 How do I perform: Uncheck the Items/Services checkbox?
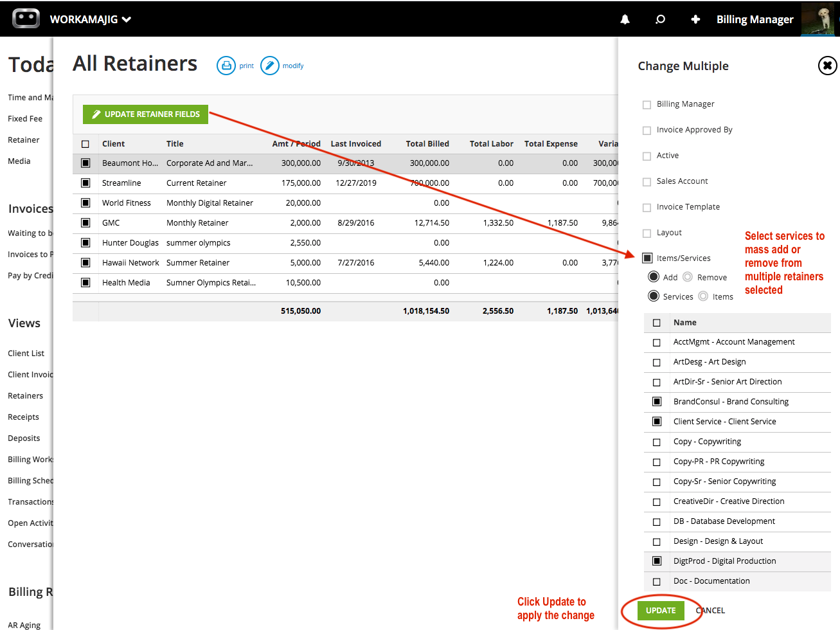pos(647,258)
